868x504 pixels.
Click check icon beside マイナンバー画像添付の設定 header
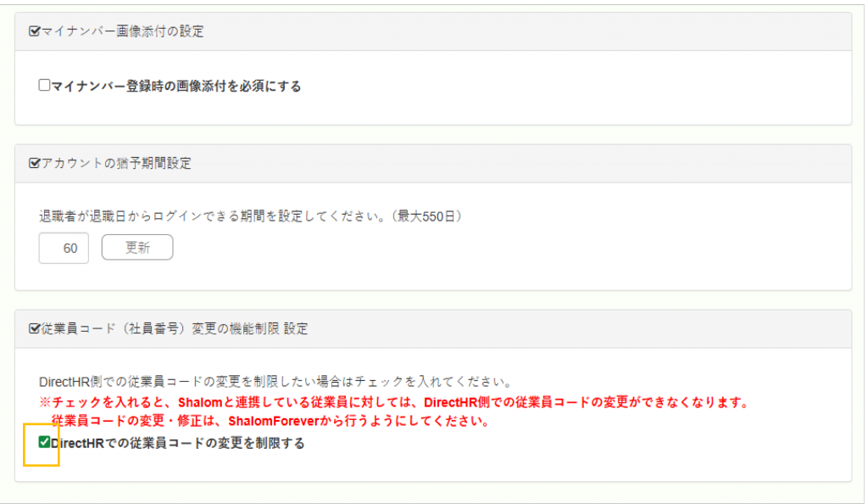[34, 31]
